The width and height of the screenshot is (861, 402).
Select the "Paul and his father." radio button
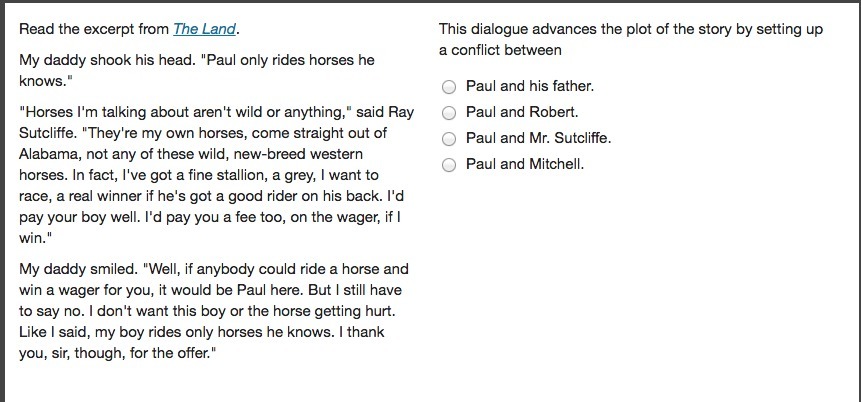(449, 87)
